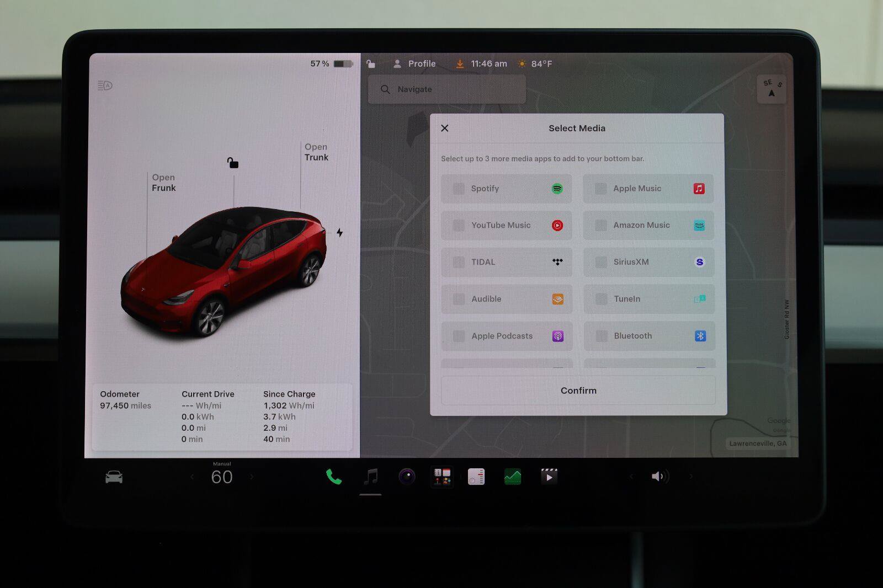Confirm the media selection
Viewport: 883px width, 588px height.
[x=578, y=391]
